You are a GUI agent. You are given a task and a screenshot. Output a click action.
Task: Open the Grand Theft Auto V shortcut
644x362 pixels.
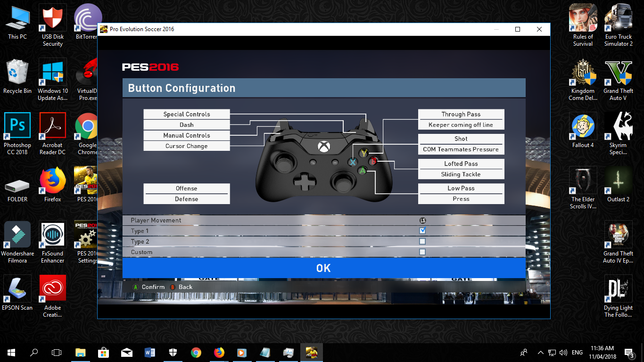pyautogui.click(x=619, y=80)
